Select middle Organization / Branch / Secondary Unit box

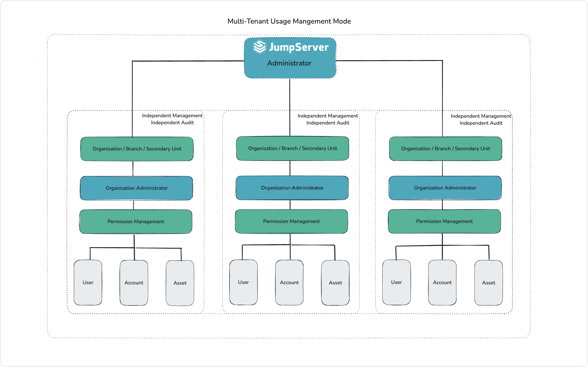(292, 148)
